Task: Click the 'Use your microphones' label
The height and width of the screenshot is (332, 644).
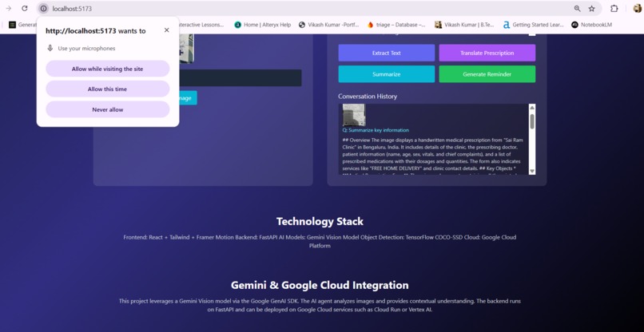Action: pos(86,49)
